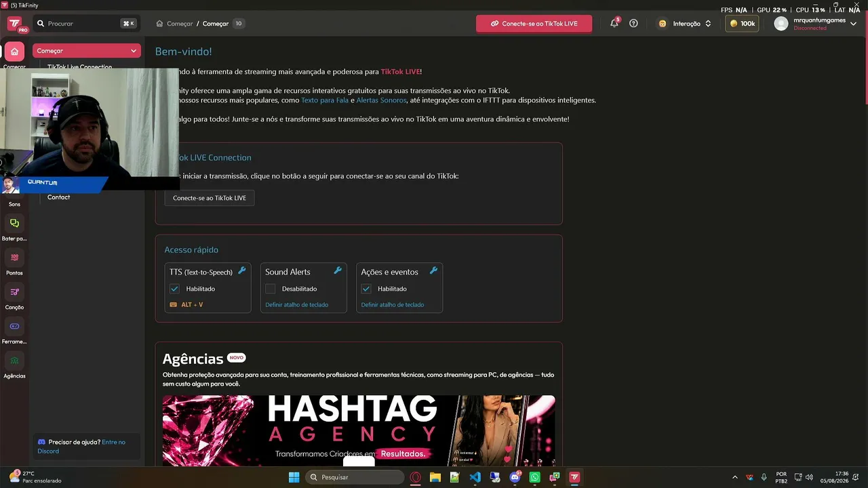The width and height of the screenshot is (868, 488).
Task: Open the TikFinity PRO logo home
Action: [16, 24]
